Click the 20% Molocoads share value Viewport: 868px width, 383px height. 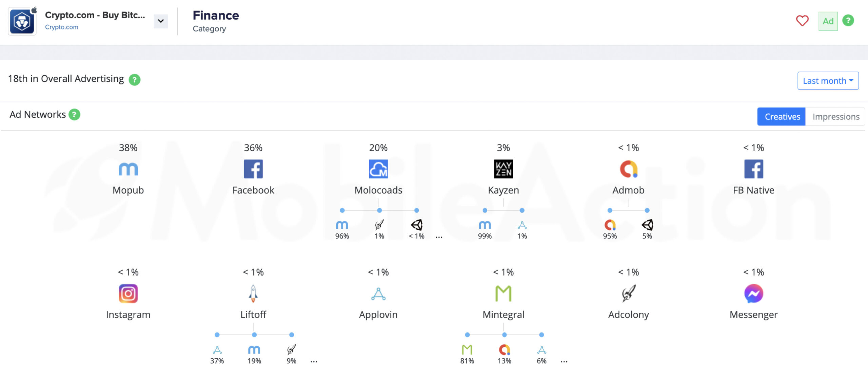point(378,148)
